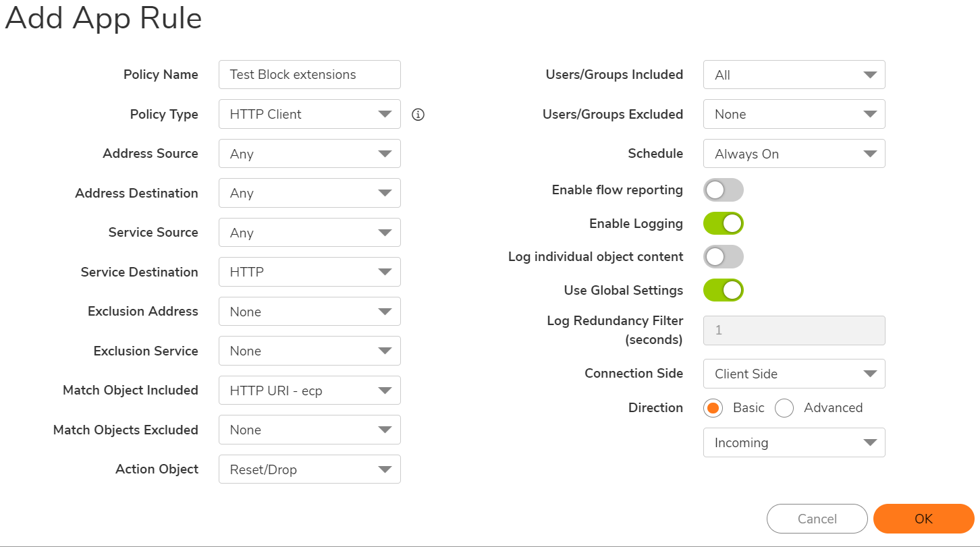Toggle the Enable flow reporting switch
Image resolution: width=980 pixels, height=547 pixels.
[723, 190]
